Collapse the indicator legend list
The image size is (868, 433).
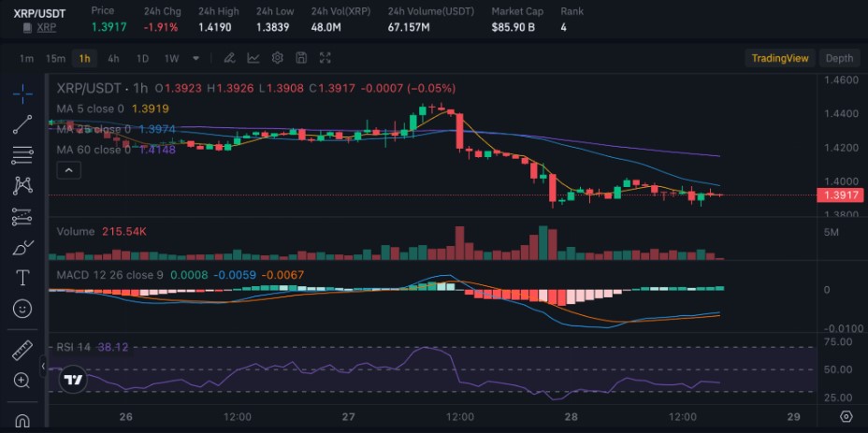(x=69, y=170)
